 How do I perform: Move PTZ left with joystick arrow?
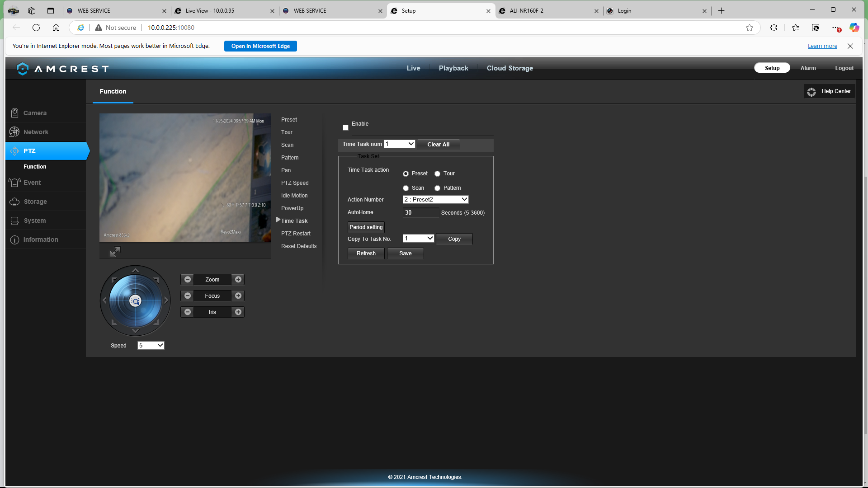click(104, 300)
